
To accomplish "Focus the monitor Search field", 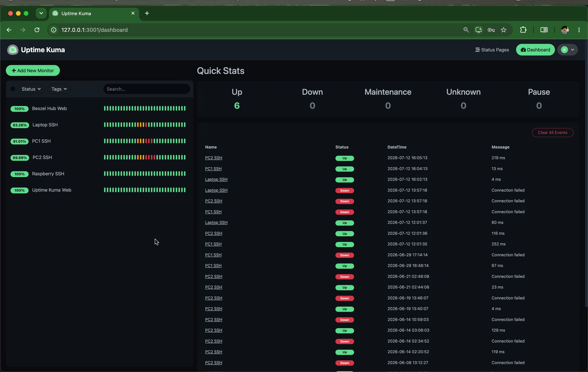I will coord(146,89).
